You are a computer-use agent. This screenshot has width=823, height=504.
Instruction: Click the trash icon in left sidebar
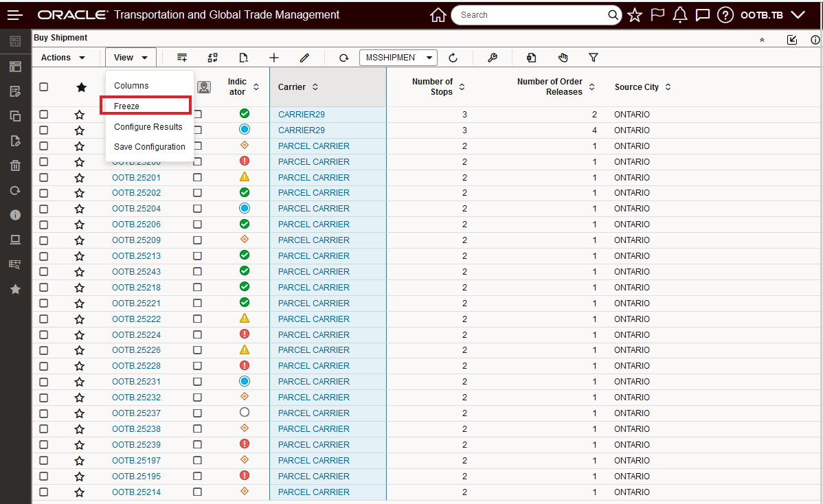tap(15, 165)
